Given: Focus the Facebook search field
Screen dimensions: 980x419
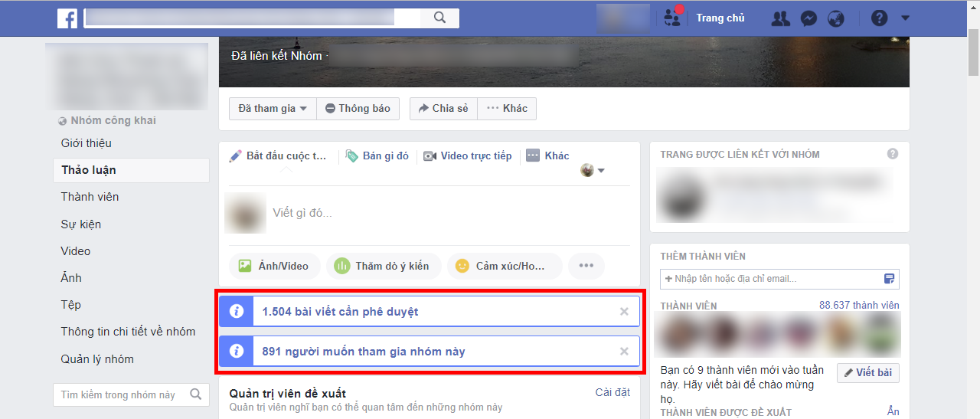Looking at the screenshot, I should click(252, 18).
